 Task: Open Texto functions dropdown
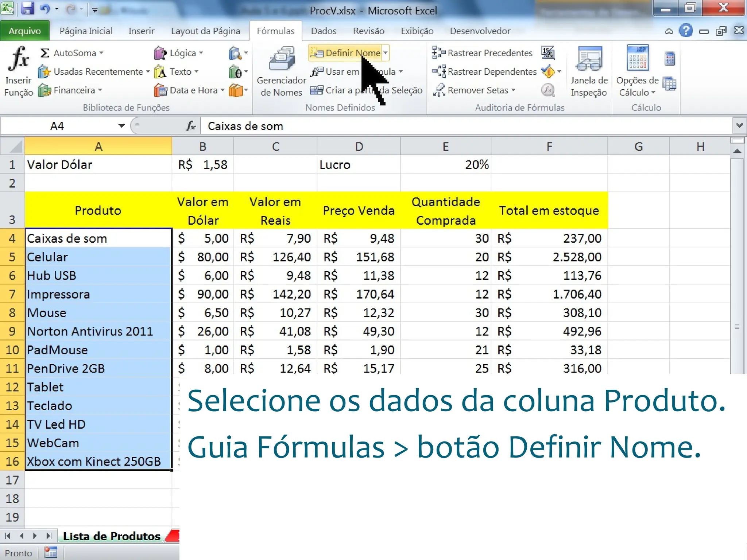pos(176,72)
